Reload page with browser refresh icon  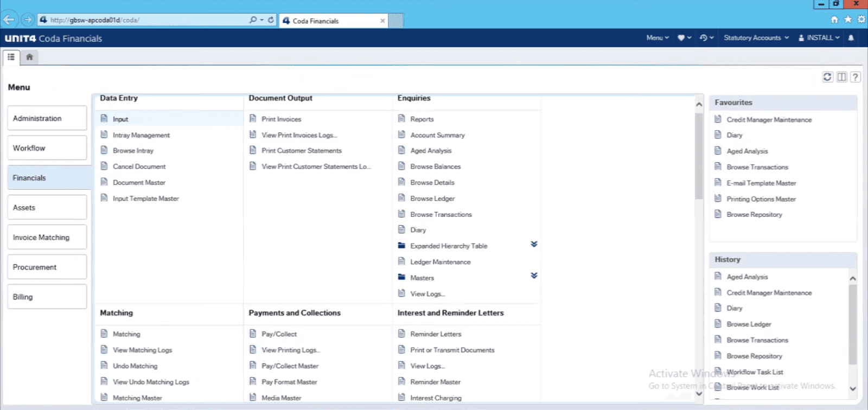point(271,20)
